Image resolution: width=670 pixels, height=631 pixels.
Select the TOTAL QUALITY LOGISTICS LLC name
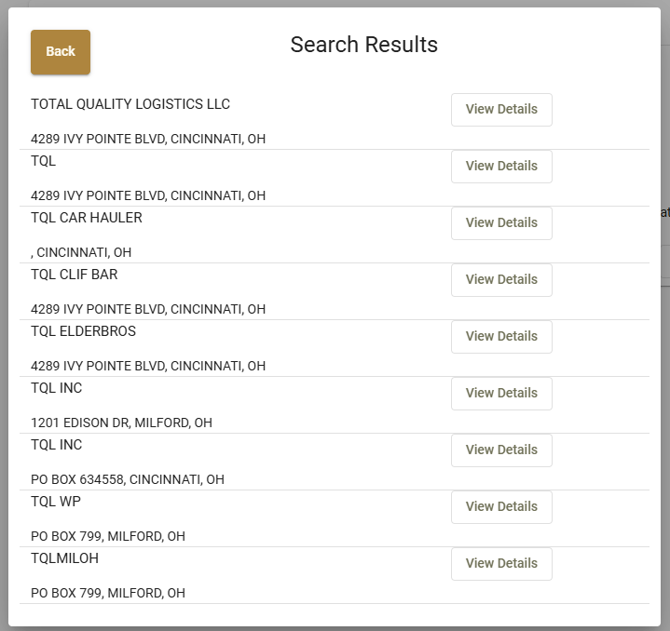pos(130,104)
